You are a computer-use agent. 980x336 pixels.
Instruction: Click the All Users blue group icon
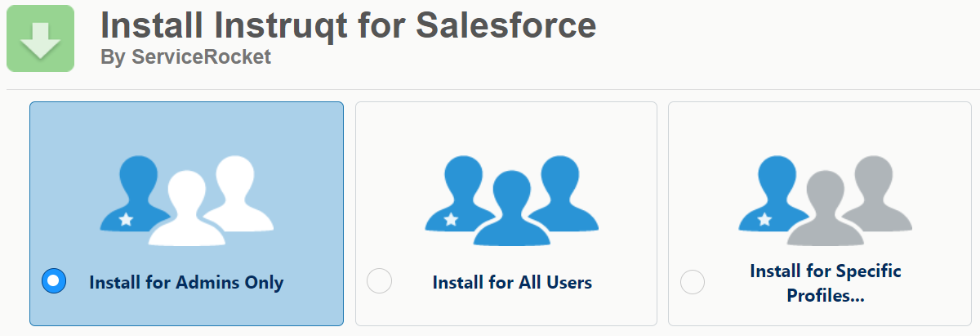[x=511, y=200]
